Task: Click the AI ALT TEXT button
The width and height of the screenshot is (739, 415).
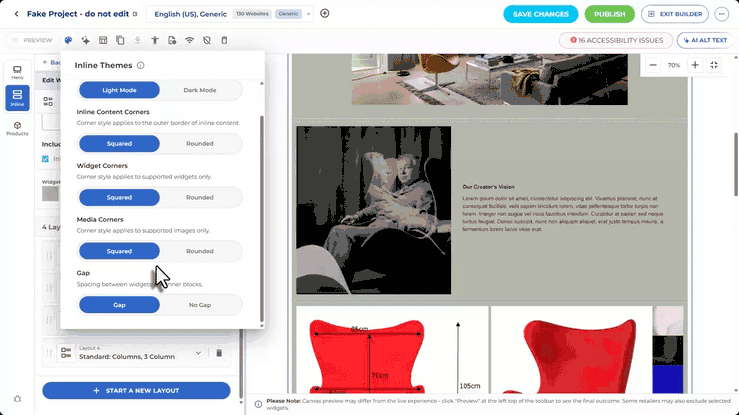Action: [x=705, y=41]
